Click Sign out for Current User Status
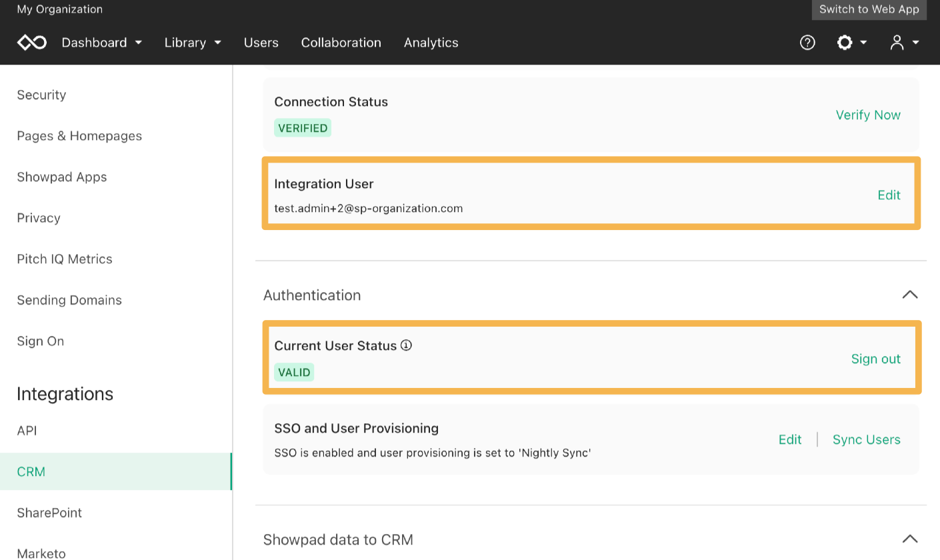Screen dimensions: 940x560 pyautogui.click(x=875, y=359)
